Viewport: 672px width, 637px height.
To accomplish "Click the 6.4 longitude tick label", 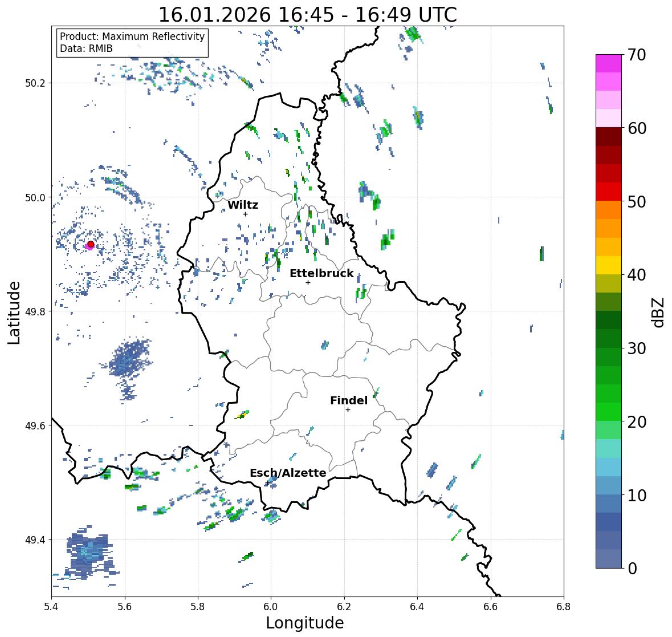I will (417, 607).
